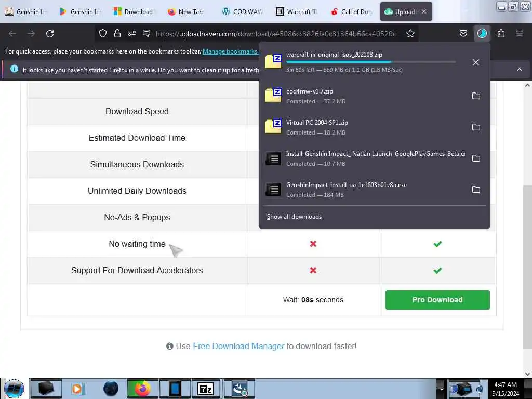
Task: Click the 'Simultaneous Downloads' row label
Action: pos(137,164)
